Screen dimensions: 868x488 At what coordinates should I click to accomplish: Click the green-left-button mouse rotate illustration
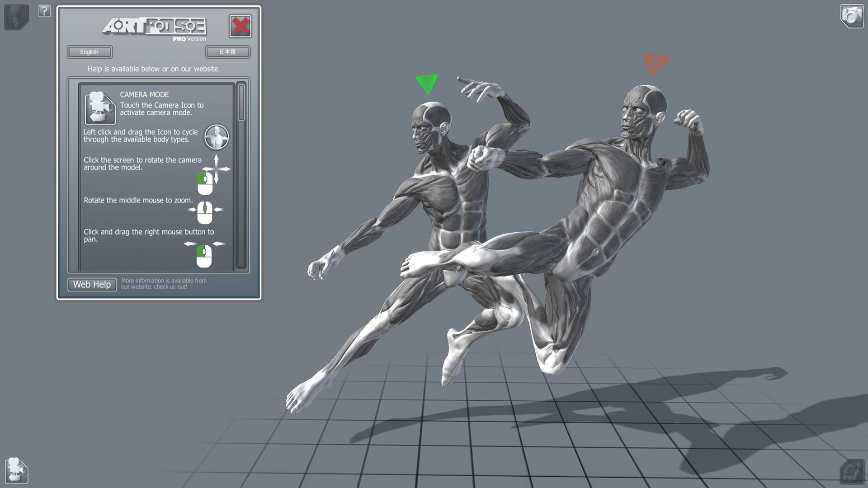tap(205, 183)
